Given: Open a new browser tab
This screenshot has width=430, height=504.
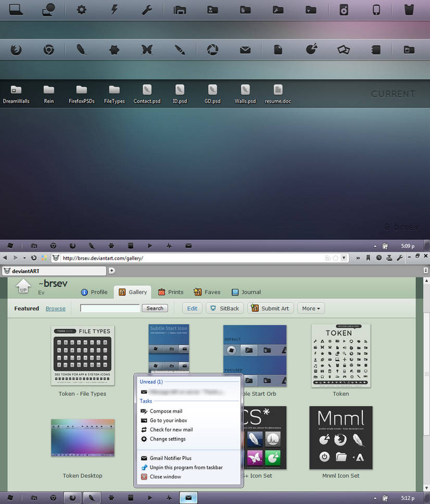Looking at the screenshot, I should coord(111,271).
